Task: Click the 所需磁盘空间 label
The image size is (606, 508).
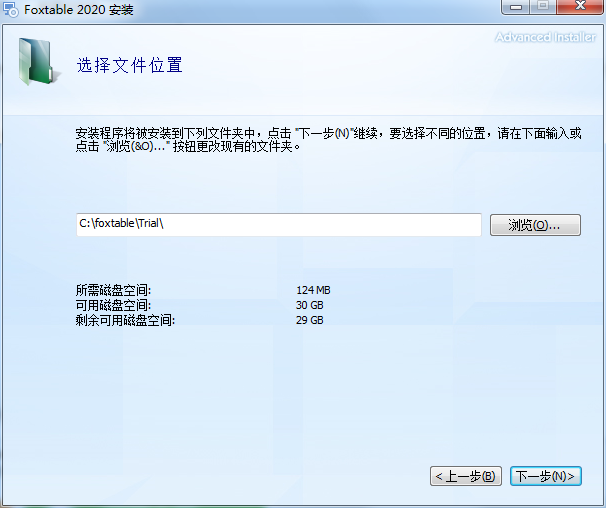Action: [114, 290]
